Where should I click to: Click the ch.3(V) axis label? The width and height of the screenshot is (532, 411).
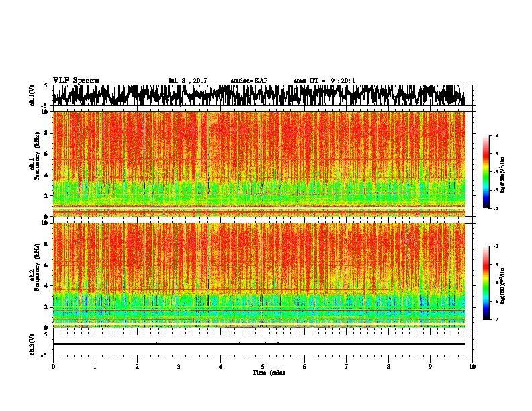click(x=32, y=345)
